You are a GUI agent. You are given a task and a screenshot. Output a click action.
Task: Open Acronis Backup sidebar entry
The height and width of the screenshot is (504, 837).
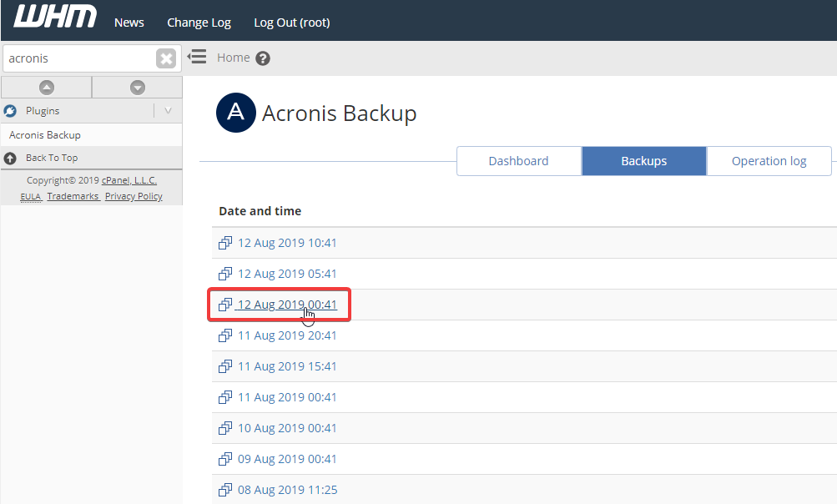coord(45,135)
